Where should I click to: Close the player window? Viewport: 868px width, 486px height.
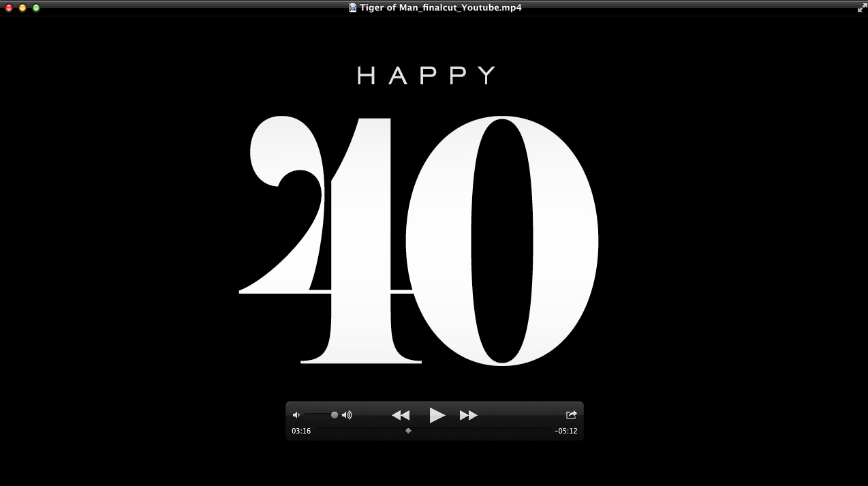pos(9,7)
